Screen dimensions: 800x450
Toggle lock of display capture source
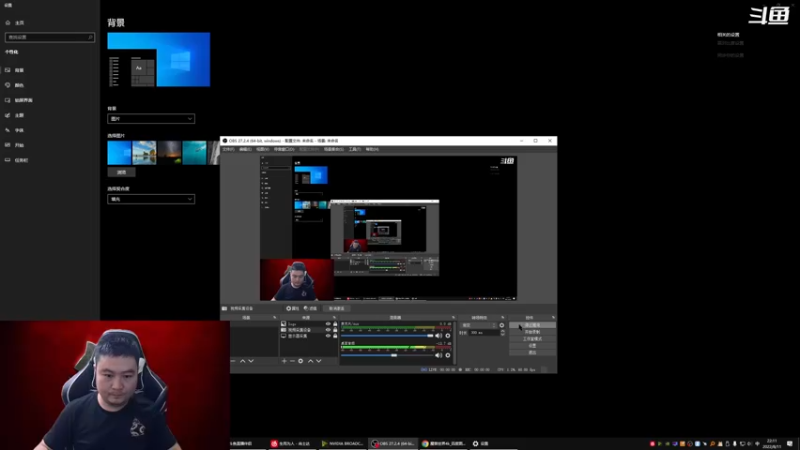click(335, 336)
